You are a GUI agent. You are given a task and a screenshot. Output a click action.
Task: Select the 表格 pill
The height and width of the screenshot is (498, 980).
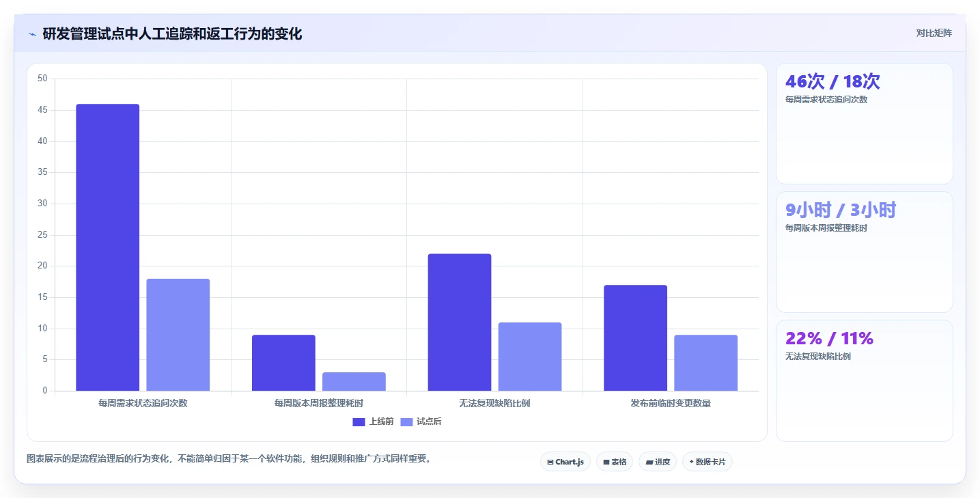pyautogui.click(x=615, y=462)
